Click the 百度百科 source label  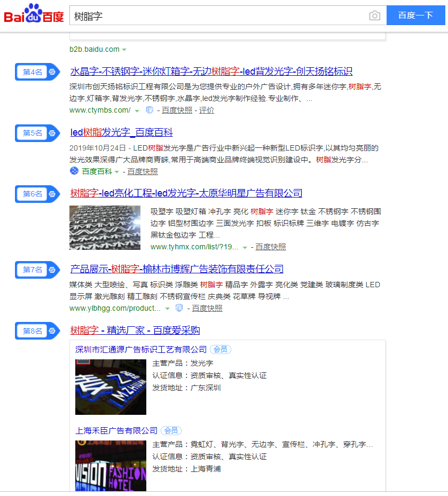pyautogui.click(x=97, y=171)
